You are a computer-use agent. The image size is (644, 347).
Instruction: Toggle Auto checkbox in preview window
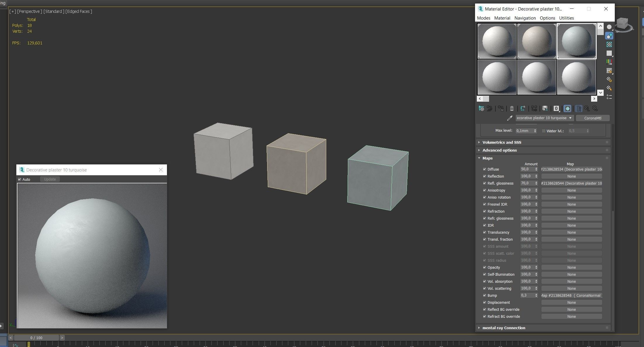(x=20, y=179)
